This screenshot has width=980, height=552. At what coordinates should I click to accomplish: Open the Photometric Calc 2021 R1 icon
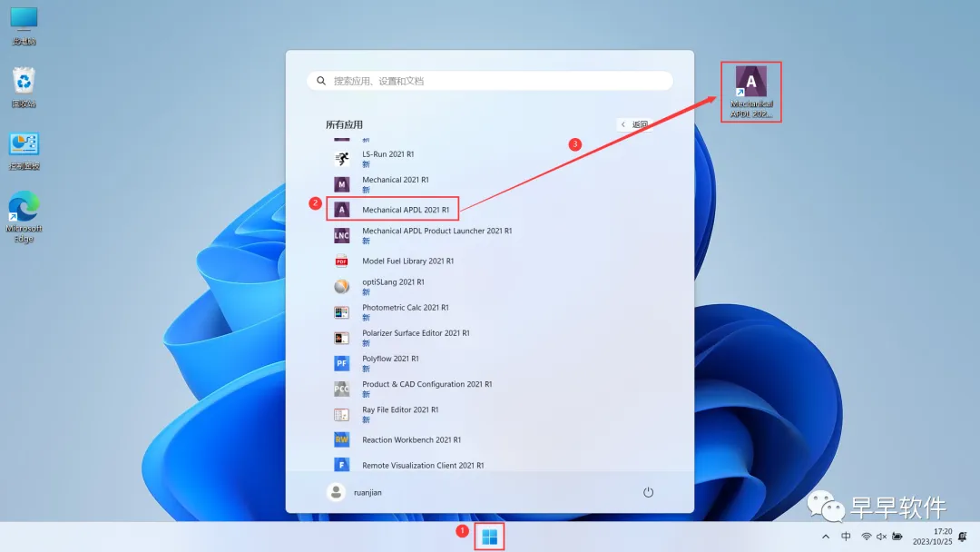point(341,312)
